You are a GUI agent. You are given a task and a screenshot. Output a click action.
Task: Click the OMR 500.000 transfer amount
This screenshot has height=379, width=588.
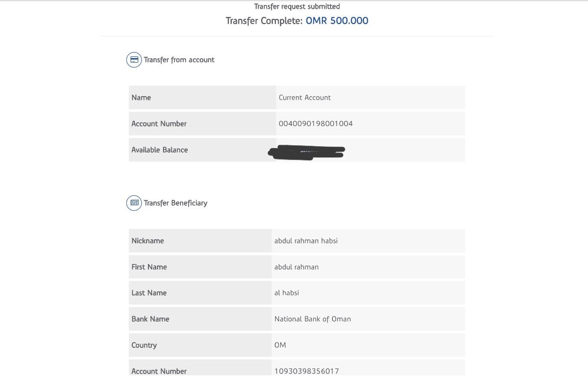coord(337,21)
